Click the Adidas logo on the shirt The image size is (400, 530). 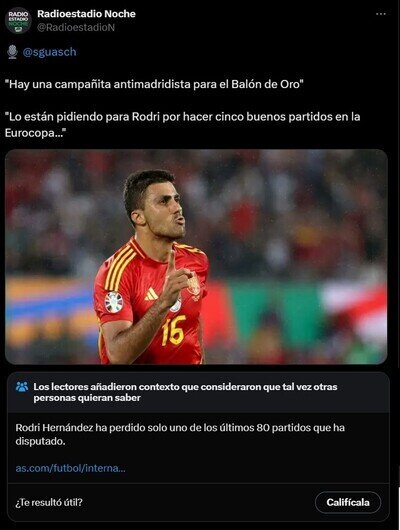point(151,294)
